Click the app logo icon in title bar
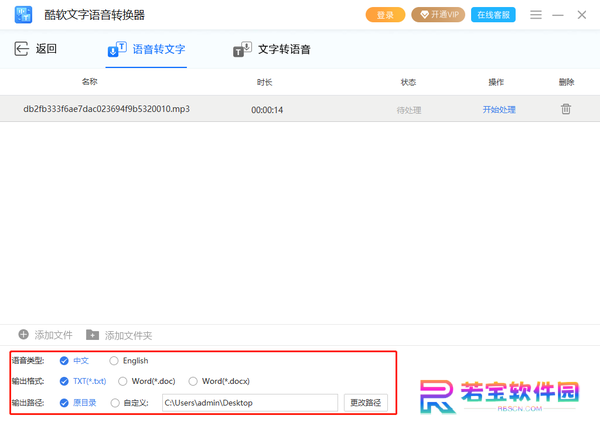 tap(23, 15)
